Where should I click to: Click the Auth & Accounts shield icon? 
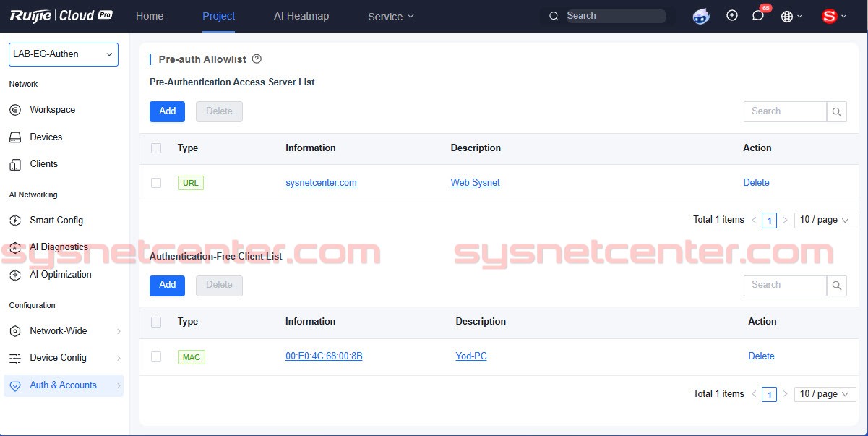tap(15, 385)
